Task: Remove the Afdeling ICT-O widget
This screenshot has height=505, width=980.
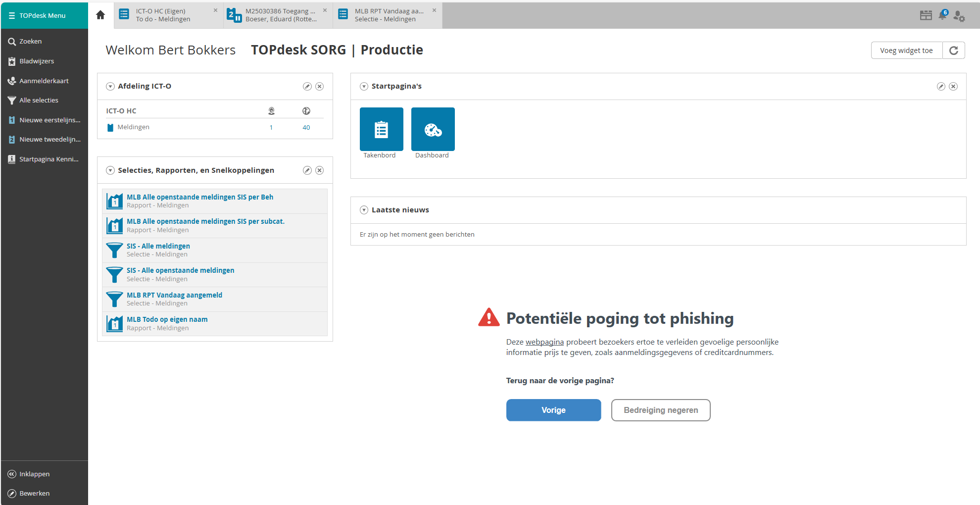Action: (x=320, y=87)
